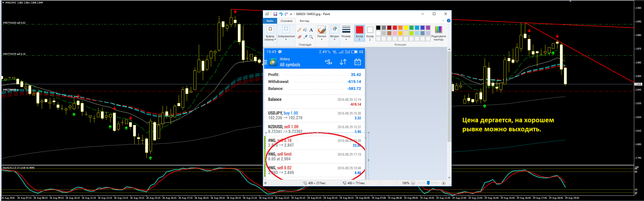Click the Paint zoom in plus button
This screenshot has height=201, width=644.
coord(443,183)
